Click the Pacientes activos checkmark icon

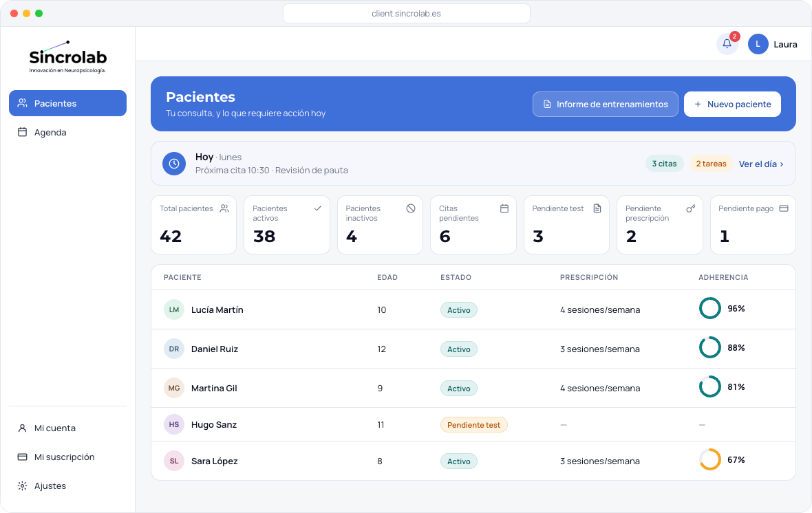click(317, 208)
